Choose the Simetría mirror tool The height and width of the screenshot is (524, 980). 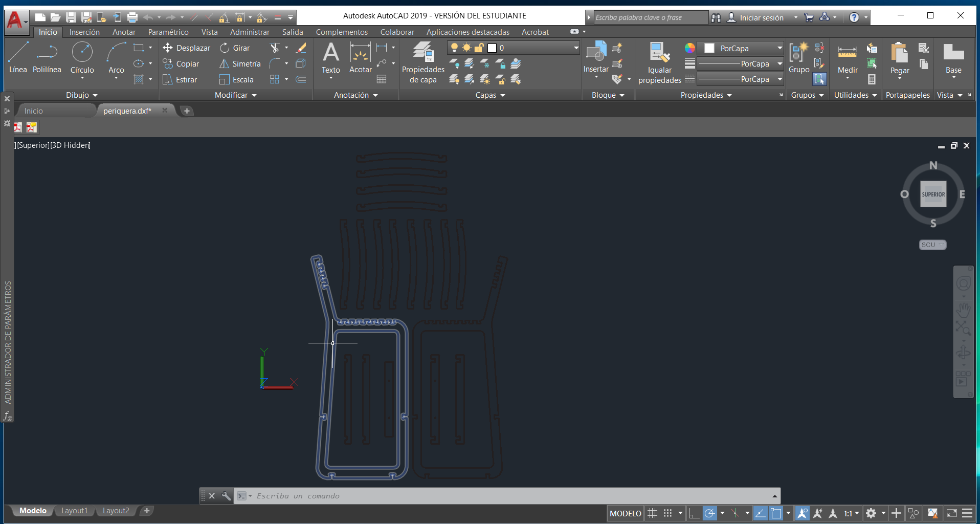240,64
